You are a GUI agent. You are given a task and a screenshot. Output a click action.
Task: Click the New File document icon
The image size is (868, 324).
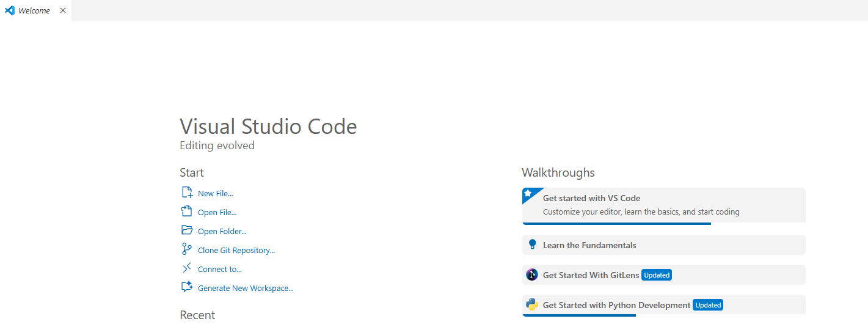pyautogui.click(x=187, y=193)
